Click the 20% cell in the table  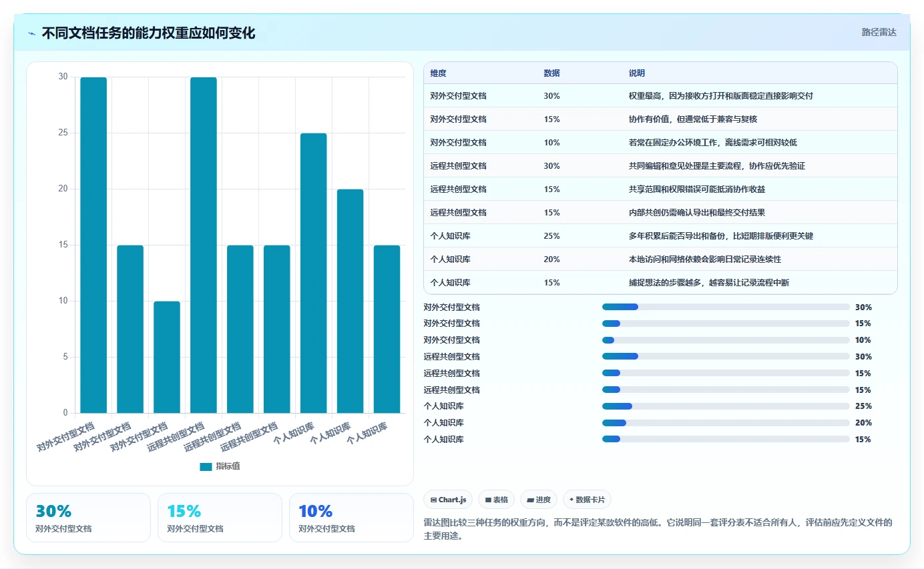tap(552, 259)
